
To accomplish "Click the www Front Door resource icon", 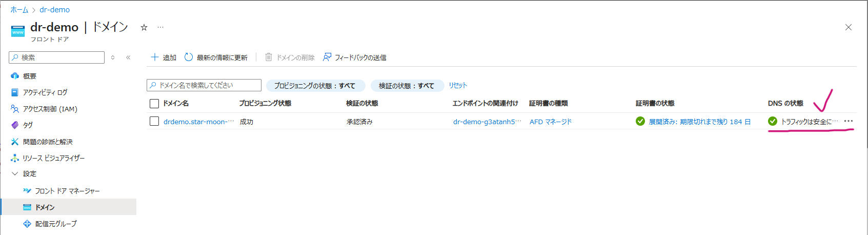I will tap(18, 31).
